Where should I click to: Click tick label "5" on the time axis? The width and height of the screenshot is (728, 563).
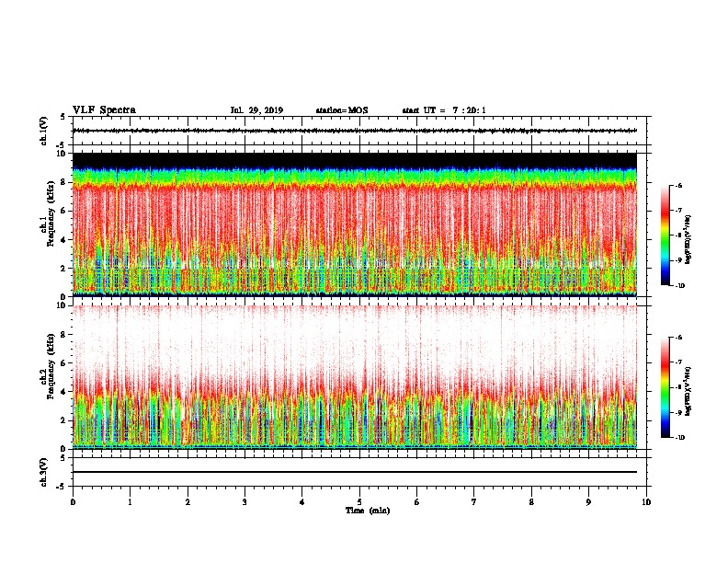(x=359, y=502)
